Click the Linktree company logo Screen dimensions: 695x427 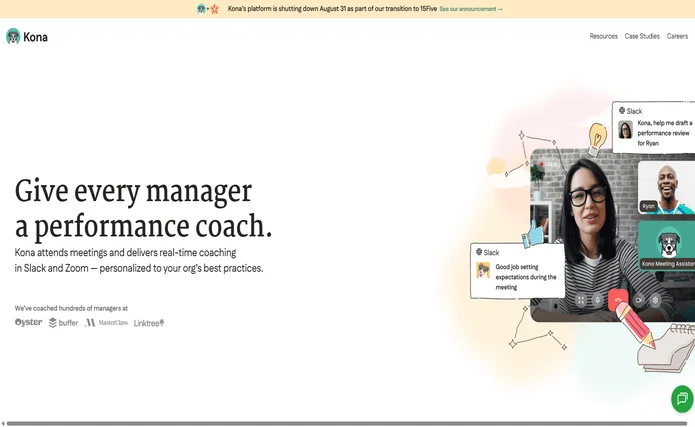pos(149,323)
